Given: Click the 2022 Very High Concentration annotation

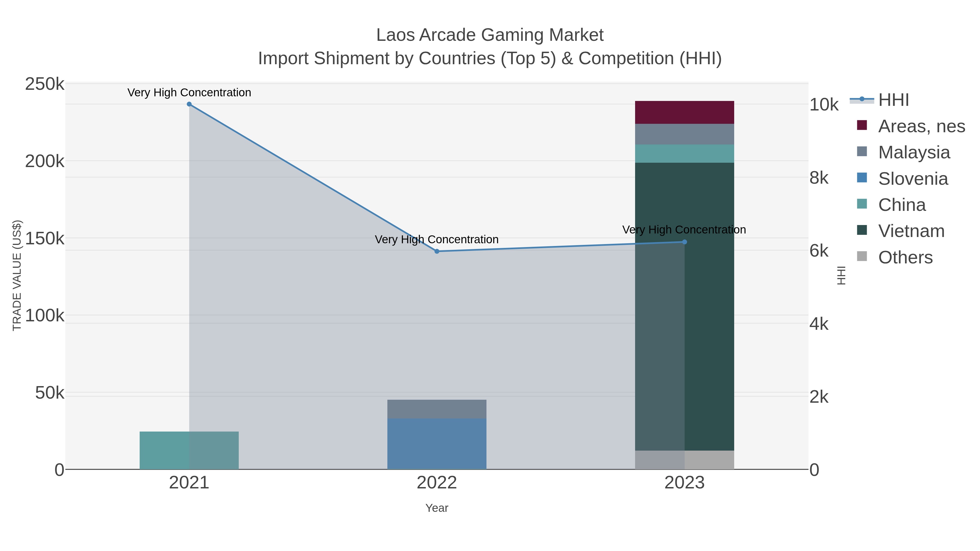Looking at the screenshot, I should pyautogui.click(x=437, y=239).
